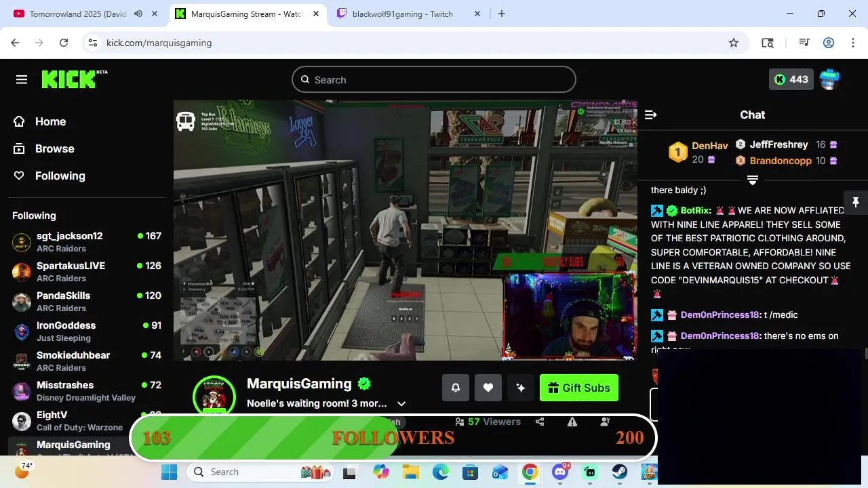This screenshot has height=488, width=868.
Task: Open Smokieduhbear channel
Action: 87,361
